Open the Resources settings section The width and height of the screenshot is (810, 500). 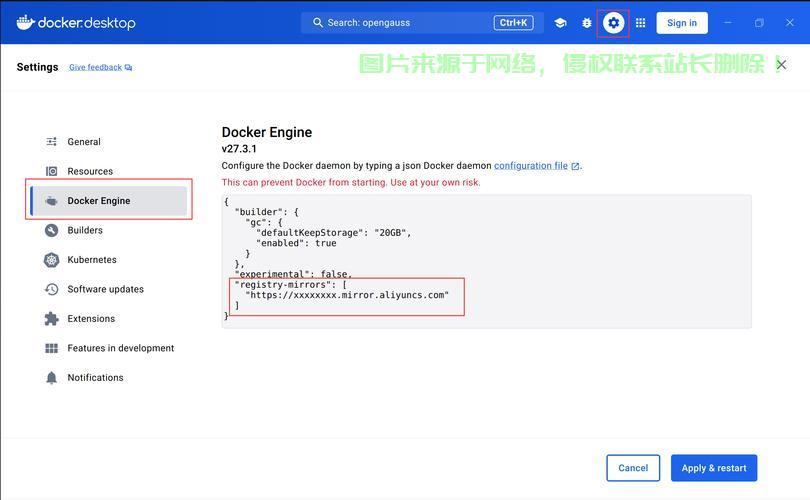pos(109,171)
